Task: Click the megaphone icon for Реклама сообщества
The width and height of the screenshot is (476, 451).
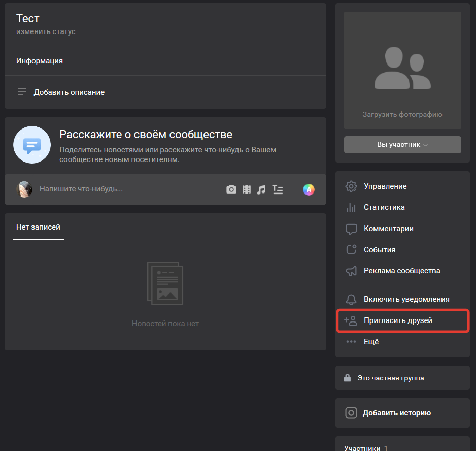Action: click(x=351, y=271)
